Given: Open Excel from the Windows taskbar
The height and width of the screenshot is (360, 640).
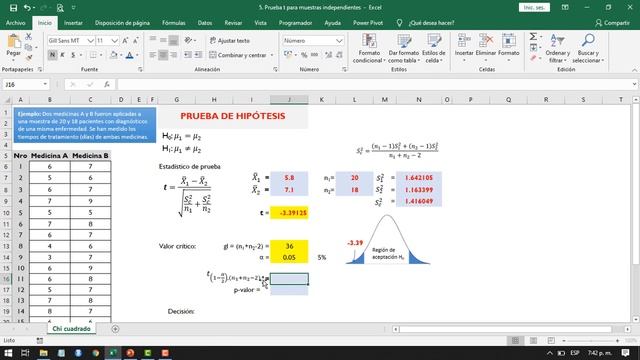Looking at the screenshot, I should 113,353.
